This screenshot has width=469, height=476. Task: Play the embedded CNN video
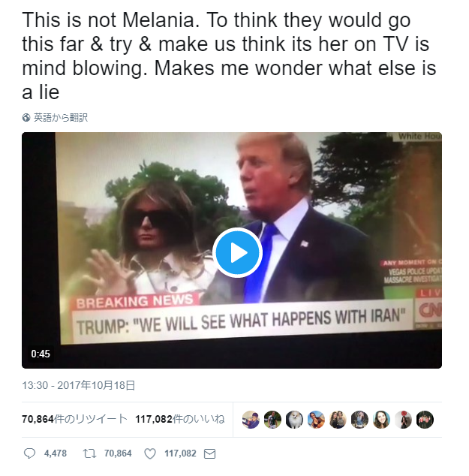coord(237,252)
